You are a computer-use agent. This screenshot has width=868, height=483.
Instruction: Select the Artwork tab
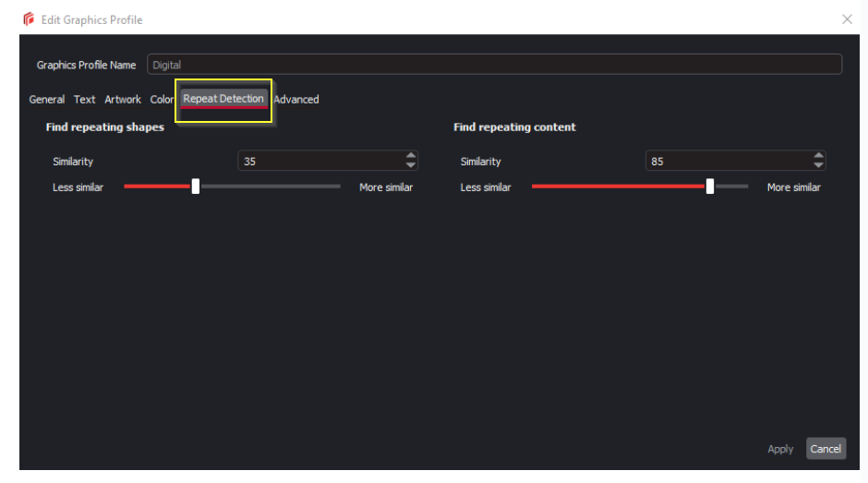[123, 100]
